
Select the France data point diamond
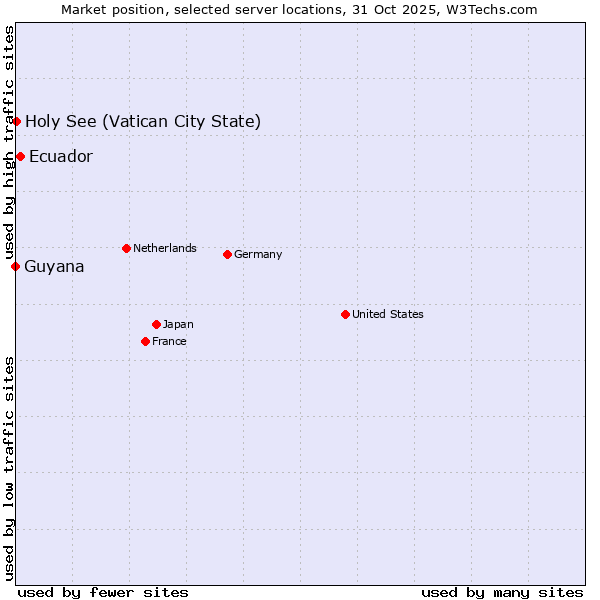tap(145, 341)
